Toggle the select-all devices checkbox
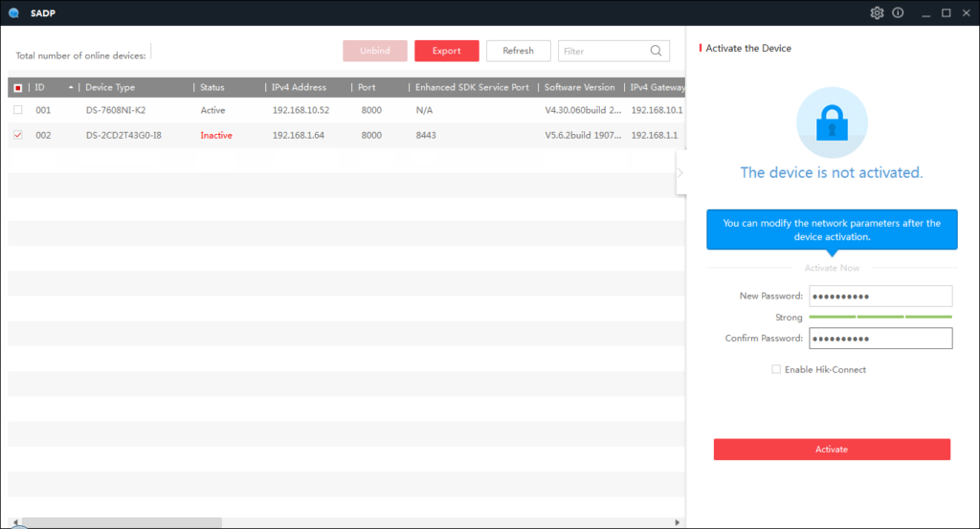 [17, 87]
